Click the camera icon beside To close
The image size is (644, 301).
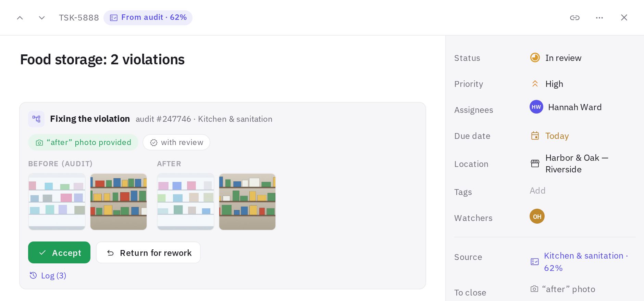(534, 289)
